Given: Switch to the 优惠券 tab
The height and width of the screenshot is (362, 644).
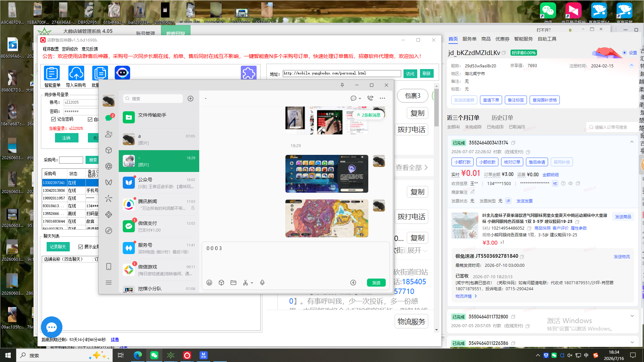Looking at the screenshot, I should click(502, 39).
